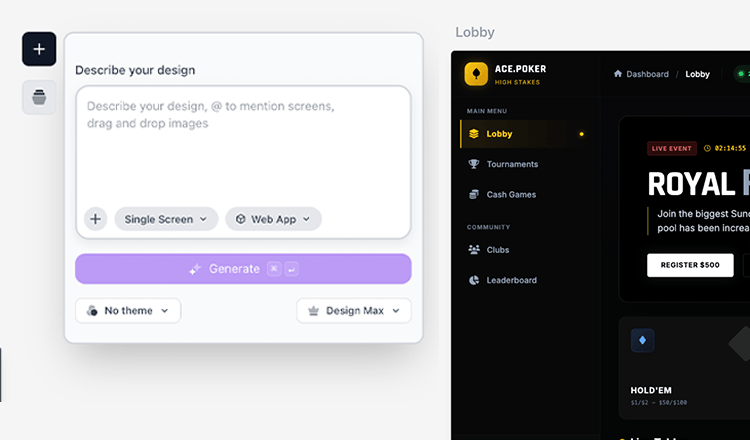750x440 pixels.
Task: Select Lobby in the main menu
Action: (x=525, y=134)
